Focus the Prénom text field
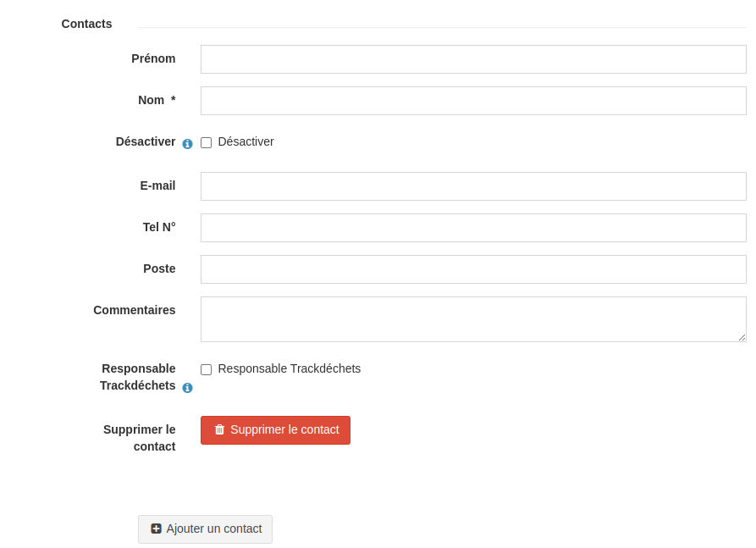The width and height of the screenshot is (756, 548). pos(473,59)
